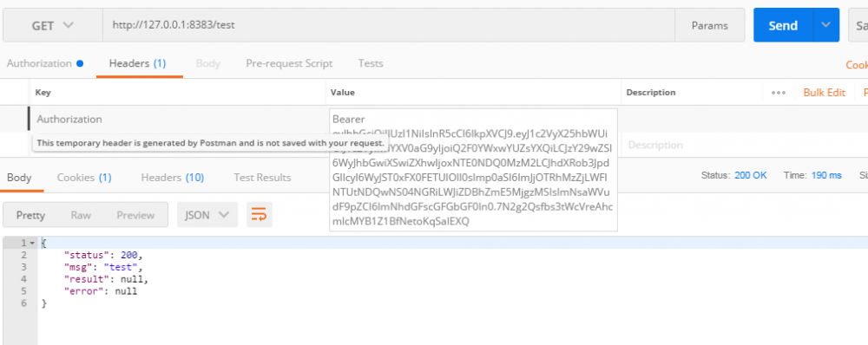Click the three-dots column options icon

point(779,93)
